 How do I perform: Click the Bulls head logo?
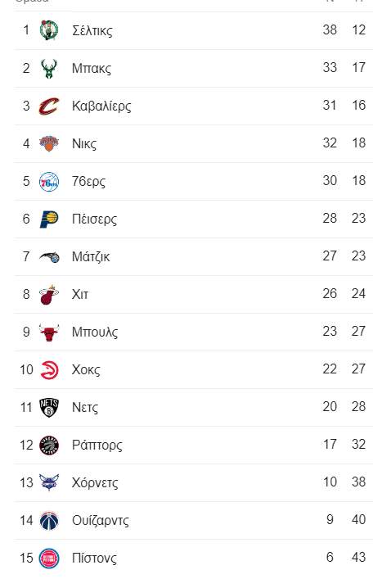[x=49, y=332]
